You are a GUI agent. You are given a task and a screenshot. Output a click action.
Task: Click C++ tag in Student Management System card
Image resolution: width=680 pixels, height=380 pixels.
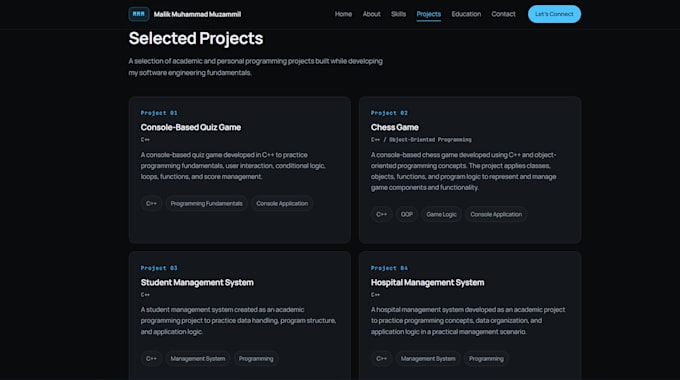(151, 359)
